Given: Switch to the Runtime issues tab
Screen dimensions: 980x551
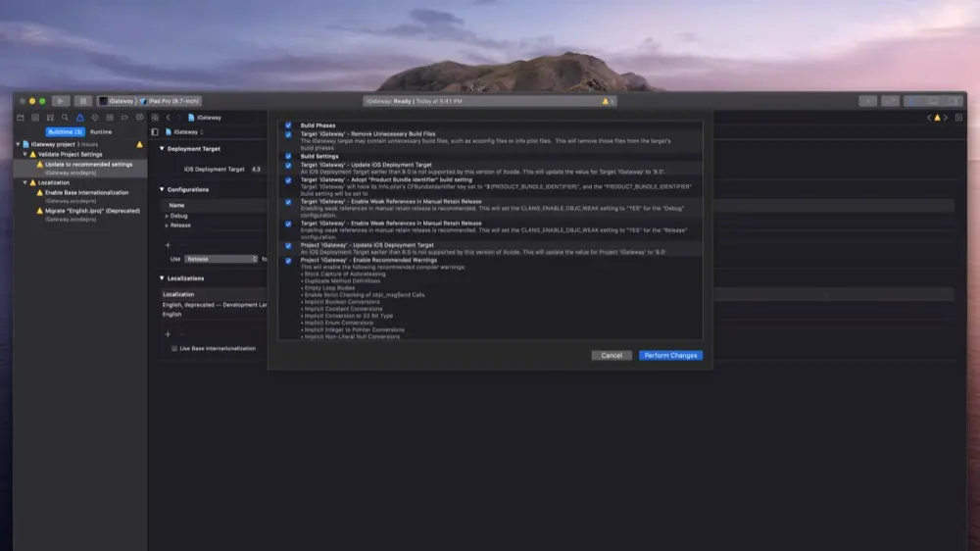Looking at the screenshot, I should coord(101,132).
